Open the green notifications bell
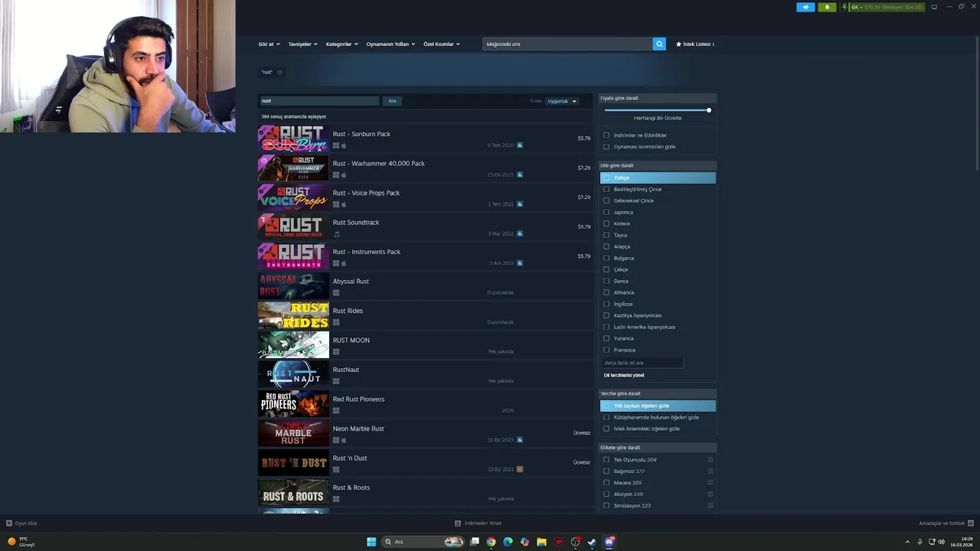 827,7
